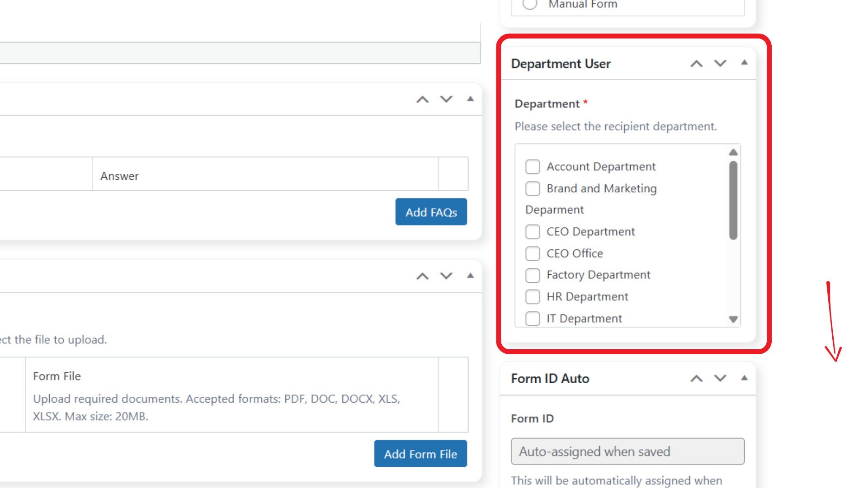The width and height of the screenshot is (868, 488).
Task: Select the Manual Form radio button
Action: coord(530,5)
